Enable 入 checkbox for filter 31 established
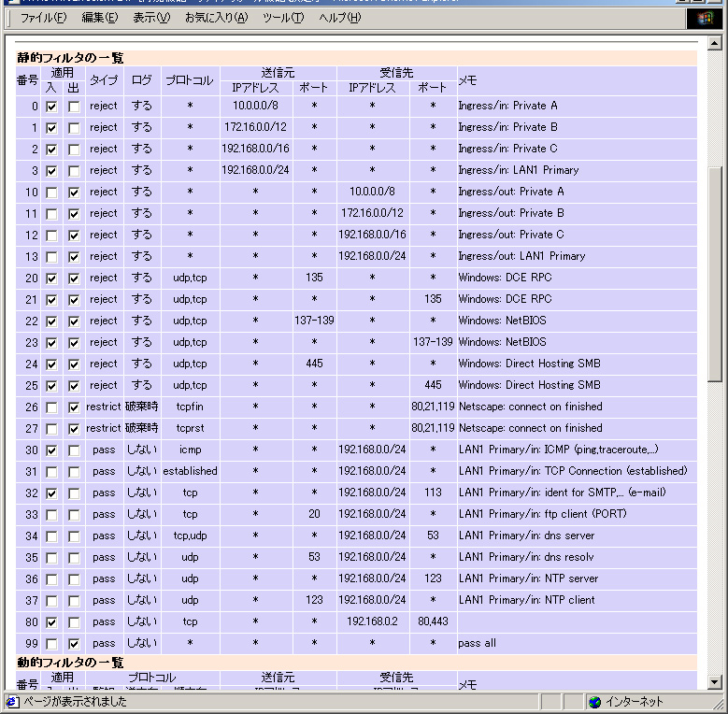The width and height of the screenshot is (728, 714). pos(51,472)
